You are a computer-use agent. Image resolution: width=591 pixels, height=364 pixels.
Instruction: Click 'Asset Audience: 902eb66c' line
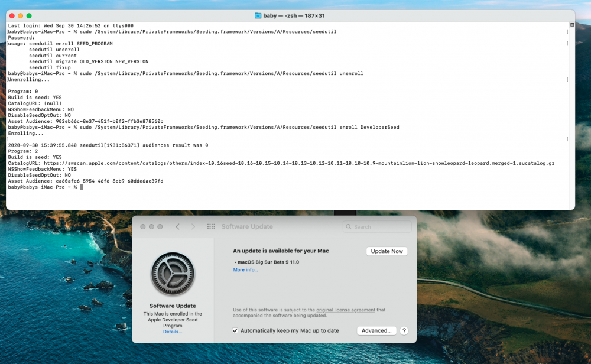[x=86, y=121]
